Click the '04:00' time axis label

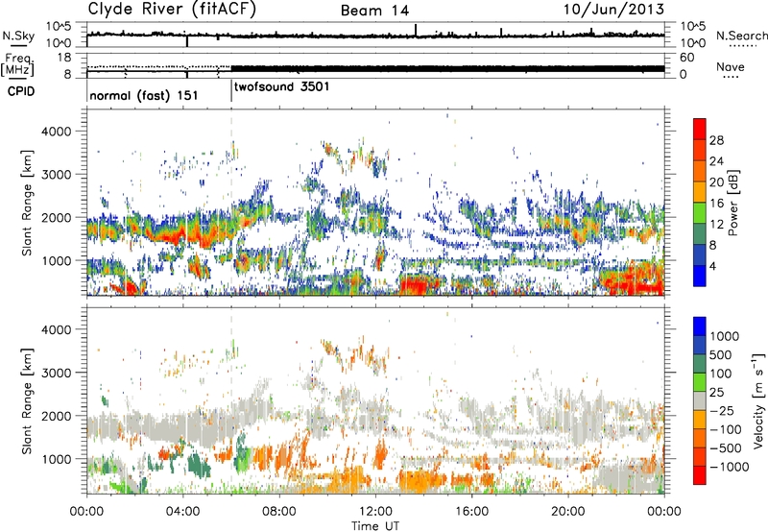point(182,512)
